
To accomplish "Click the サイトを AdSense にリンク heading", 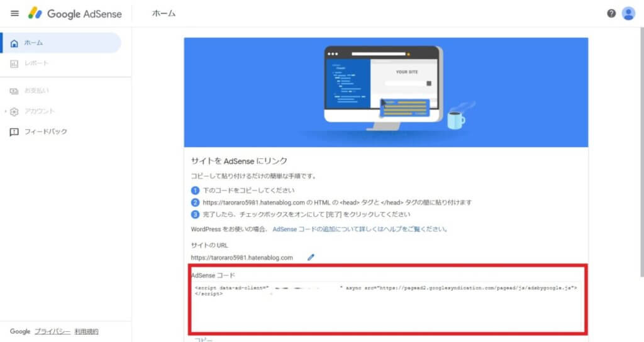I will (239, 161).
